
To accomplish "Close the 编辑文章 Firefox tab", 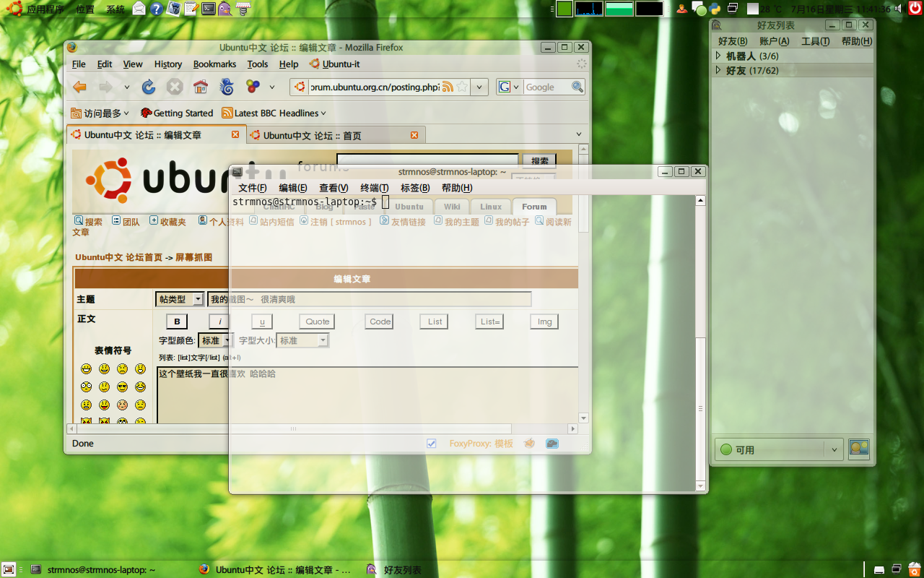I will [235, 134].
